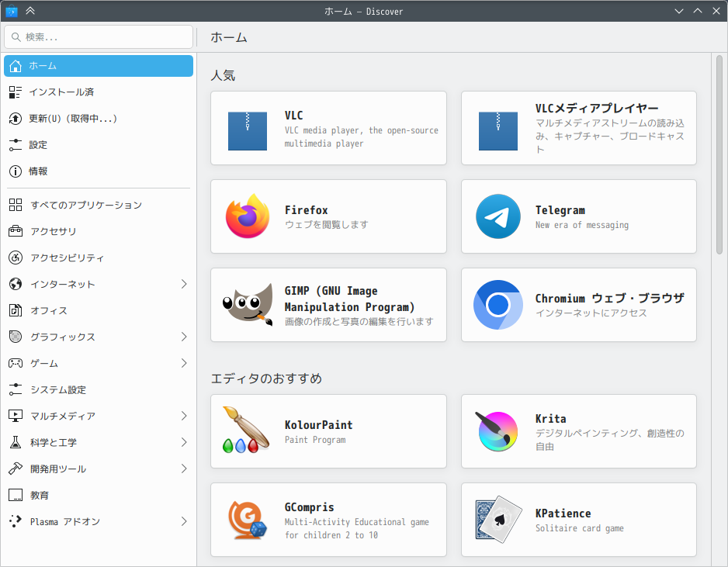Expand the ゲーム category chevron
The width and height of the screenshot is (728, 567).
pyautogui.click(x=184, y=363)
